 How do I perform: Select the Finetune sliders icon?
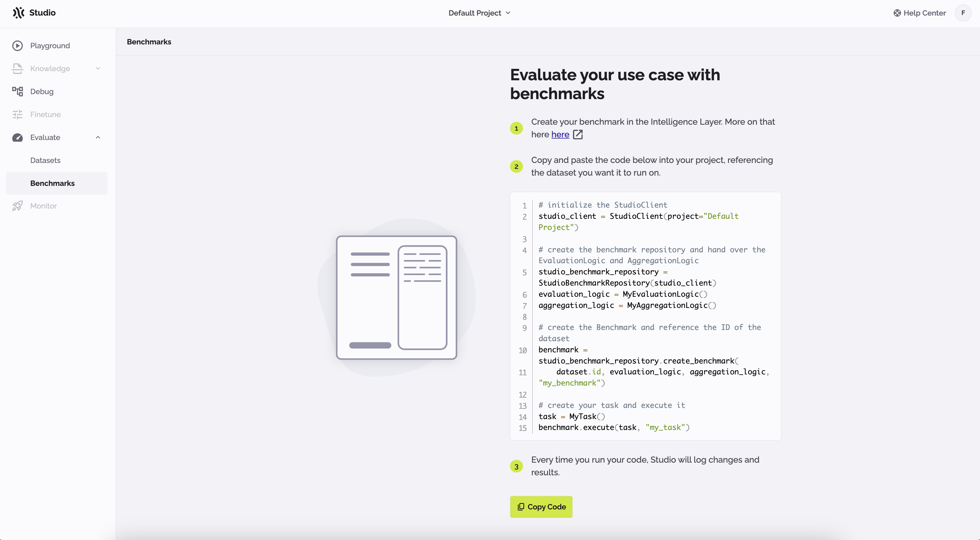tap(17, 114)
